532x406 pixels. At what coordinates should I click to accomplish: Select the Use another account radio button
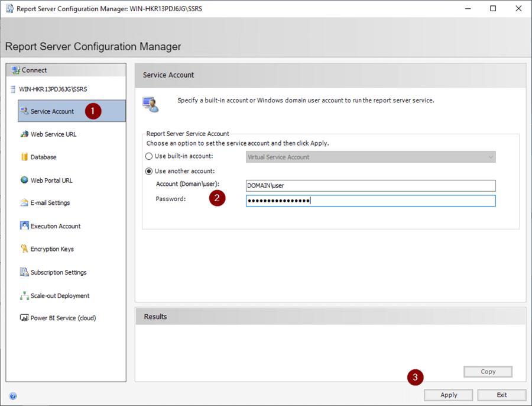[x=149, y=171]
